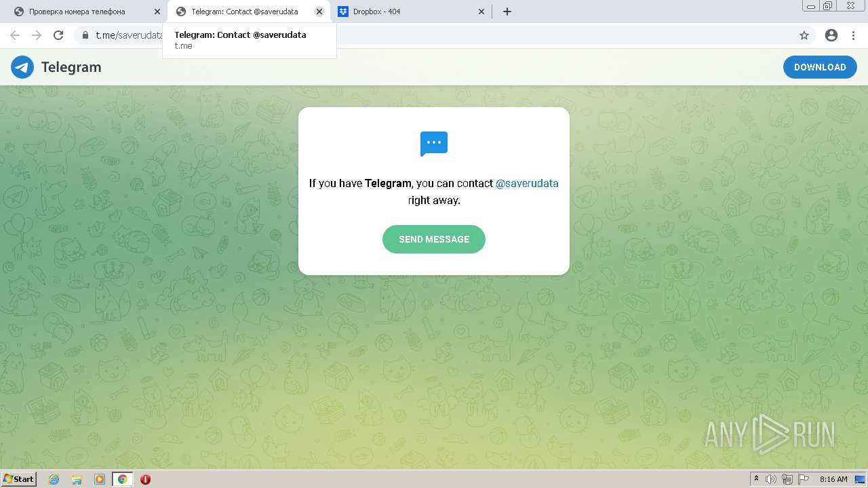The height and width of the screenshot is (488, 868).
Task: Click the Telegram header title text
Action: click(x=71, y=67)
